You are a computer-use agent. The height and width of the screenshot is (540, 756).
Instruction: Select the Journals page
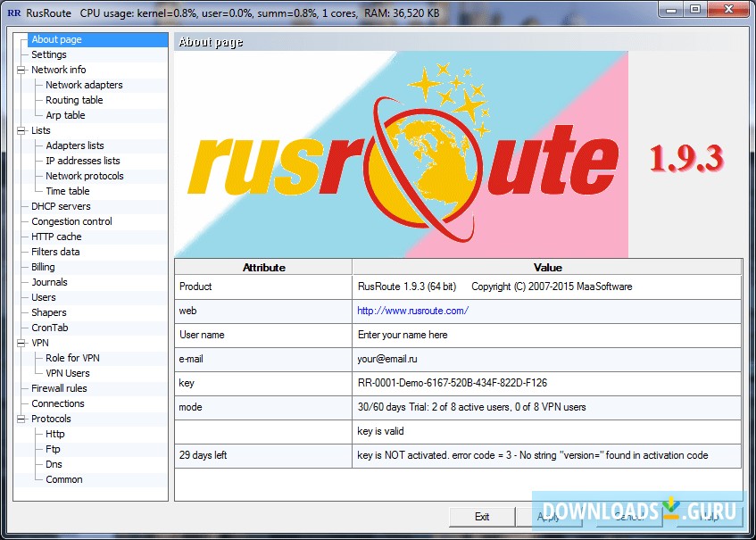click(54, 282)
